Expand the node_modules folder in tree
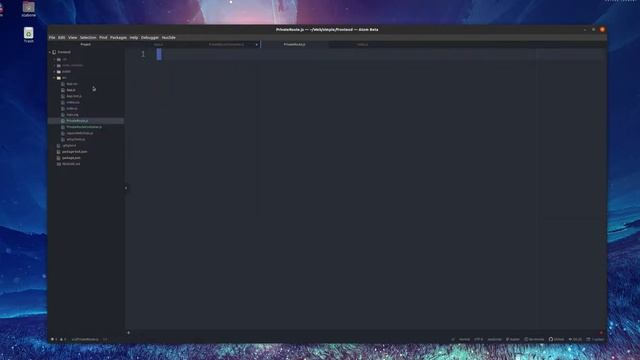Screen dimensions: 640x360 (72, 65)
